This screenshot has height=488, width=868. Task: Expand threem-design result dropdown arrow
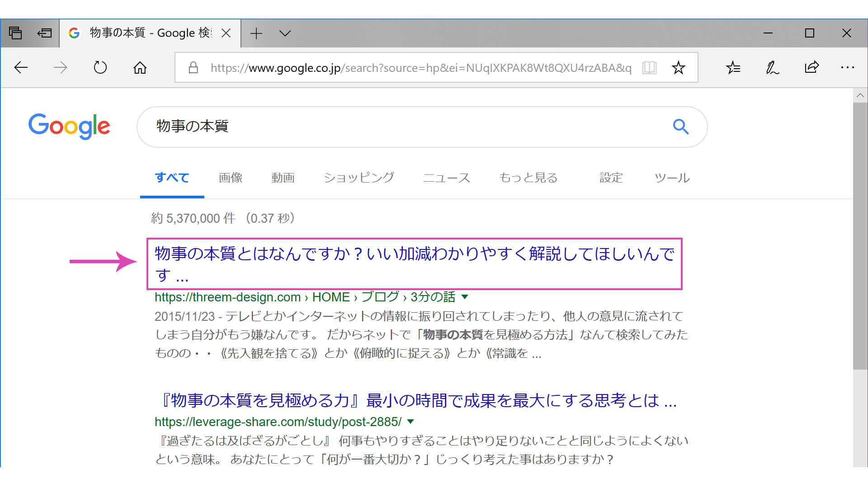(x=465, y=297)
